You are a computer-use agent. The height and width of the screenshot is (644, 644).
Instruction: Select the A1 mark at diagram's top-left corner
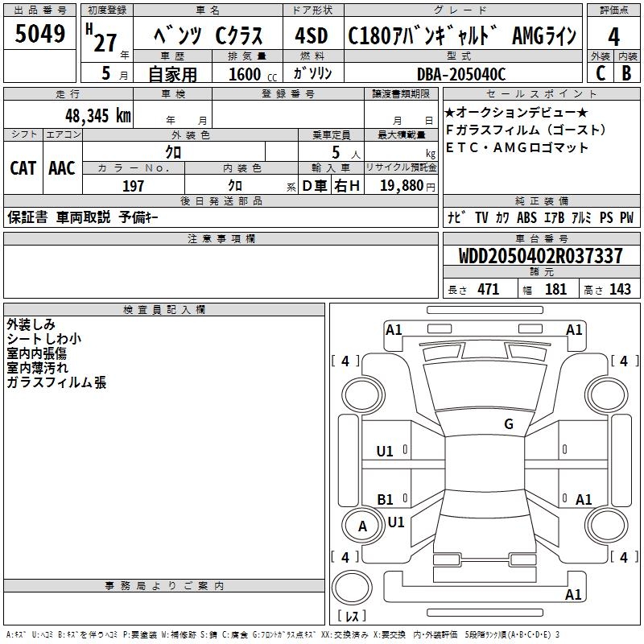click(x=394, y=330)
